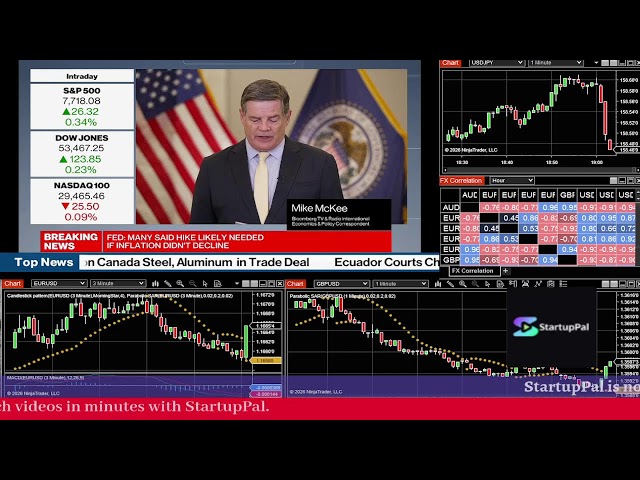Click GBP row header in FX Correlation
The width and height of the screenshot is (640, 480).
pos(450,260)
